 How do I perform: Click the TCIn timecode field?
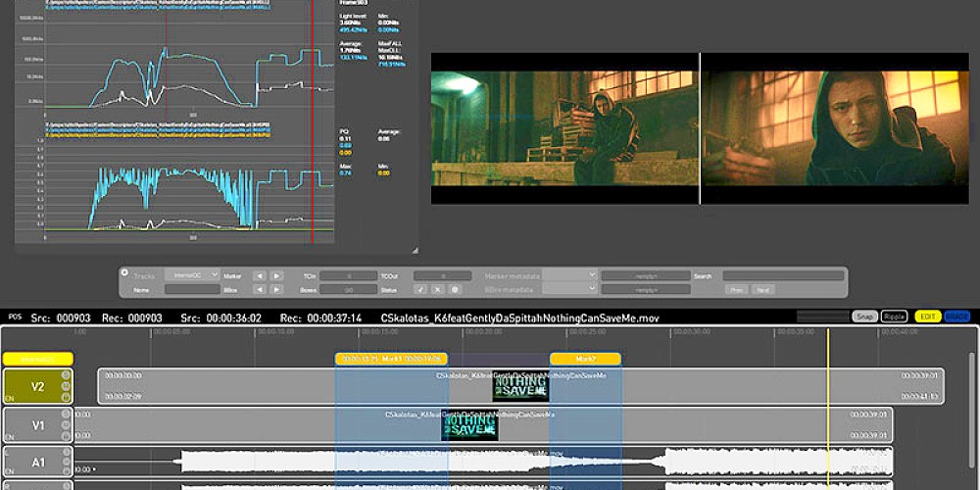tap(348, 275)
